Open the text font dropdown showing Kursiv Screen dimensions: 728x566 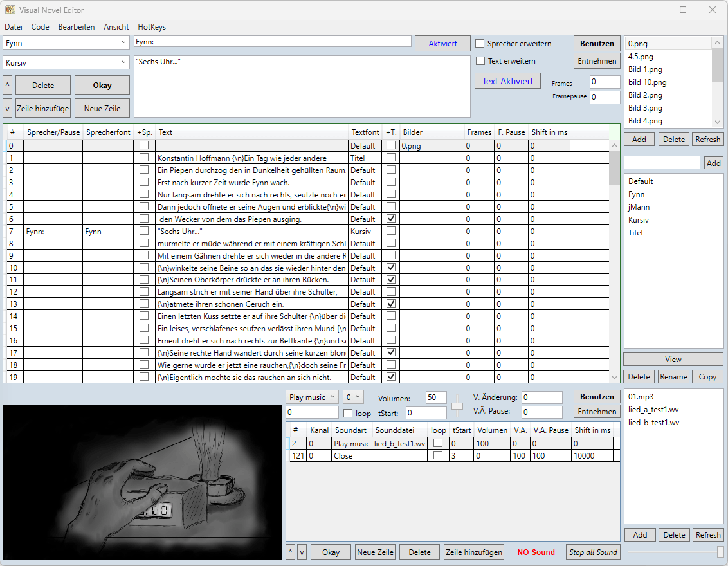66,62
